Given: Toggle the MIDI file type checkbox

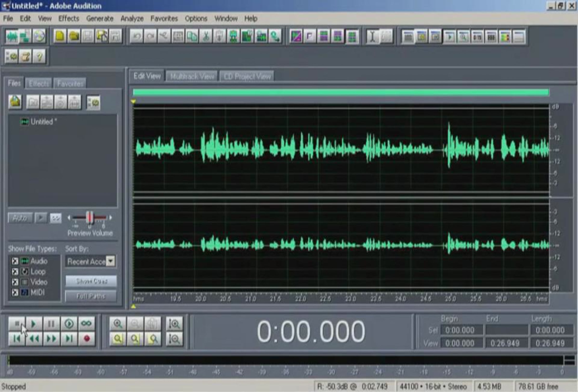Looking at the screenshot, I should tap(15, 293).
